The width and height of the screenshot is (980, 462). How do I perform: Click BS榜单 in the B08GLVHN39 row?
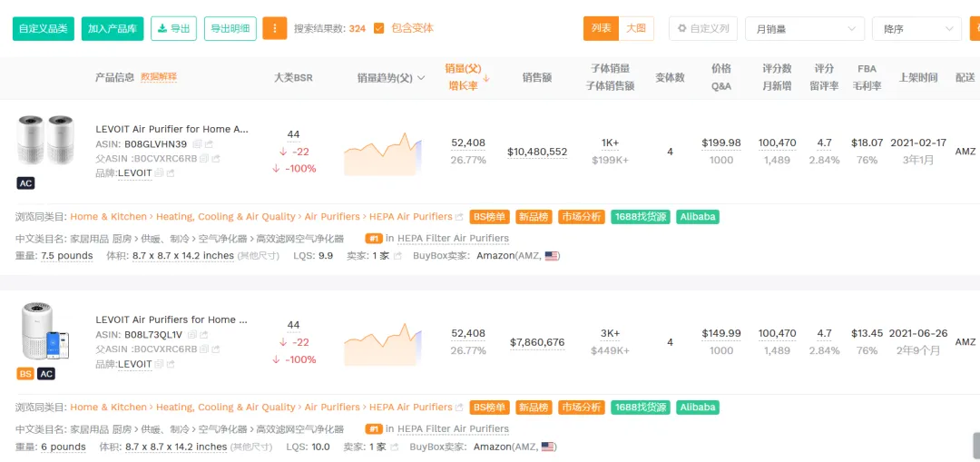[489, 217]
